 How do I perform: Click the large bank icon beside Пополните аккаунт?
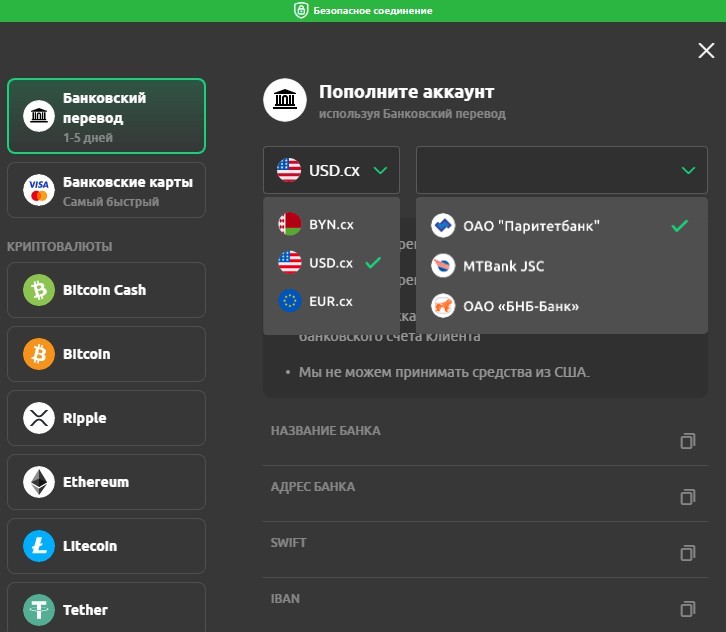(x=285, y=100)
